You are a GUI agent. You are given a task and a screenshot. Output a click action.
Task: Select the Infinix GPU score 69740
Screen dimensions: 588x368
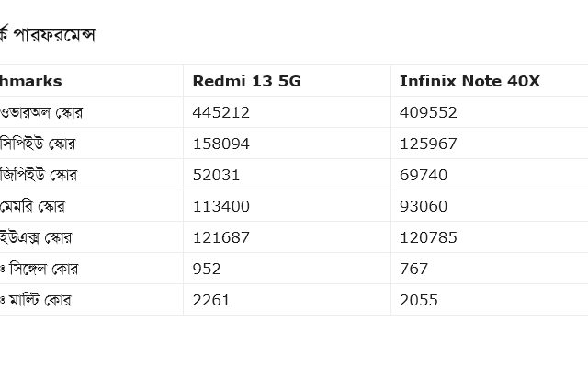pyautogui.click(x=424, y=175)
